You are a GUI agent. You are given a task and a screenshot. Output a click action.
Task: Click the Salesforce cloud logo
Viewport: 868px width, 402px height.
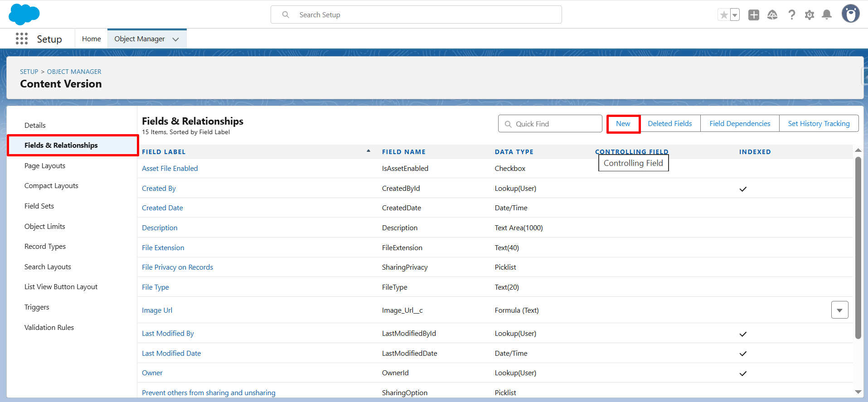(x=24, y=15)
